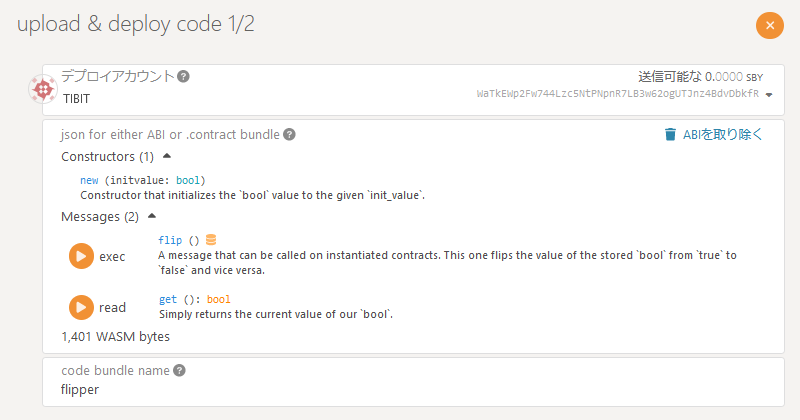800x420 pixels.
Task: Open help for デプロイアカウント label
Action: [184, 76]
